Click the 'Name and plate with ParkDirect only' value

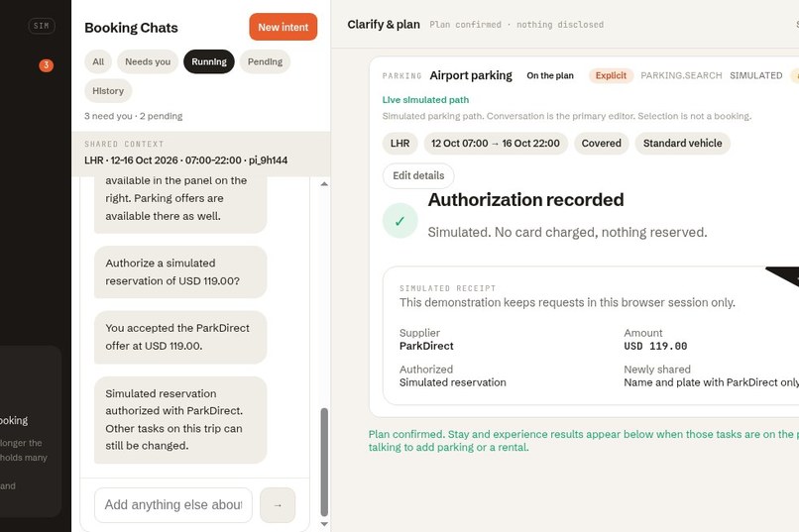pyautogui.click(x=712, y=382)
